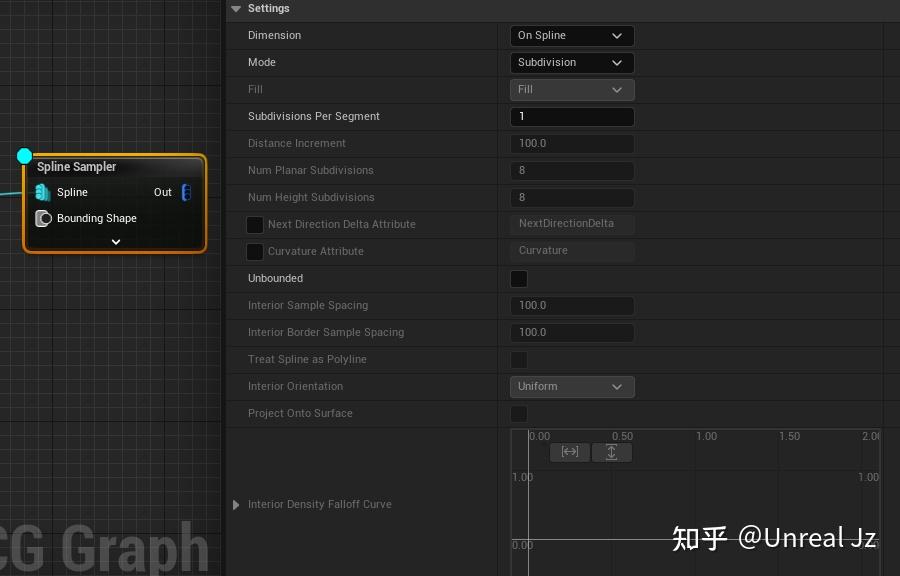Expand Interior Density Falloff Curve

(x=237, y=504)
